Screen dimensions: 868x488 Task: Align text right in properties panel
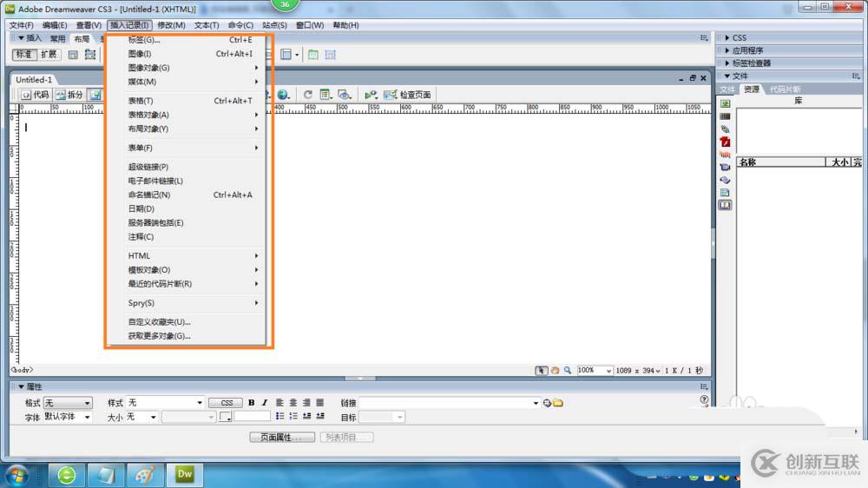pyautogui.click(x=306, y=403)
